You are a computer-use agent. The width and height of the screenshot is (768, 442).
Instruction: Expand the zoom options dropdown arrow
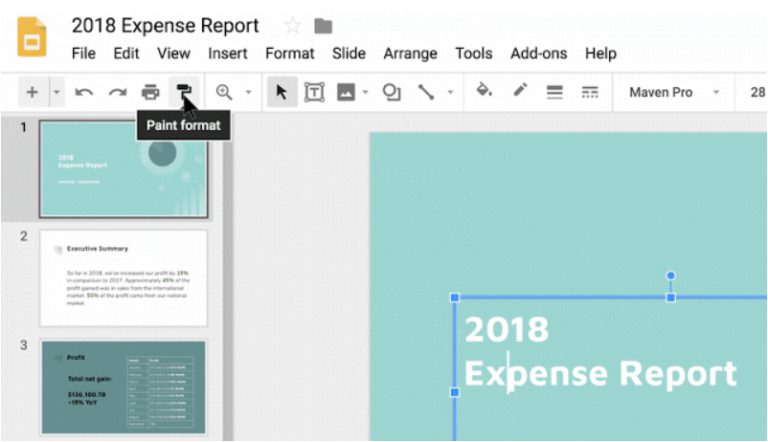248,92
